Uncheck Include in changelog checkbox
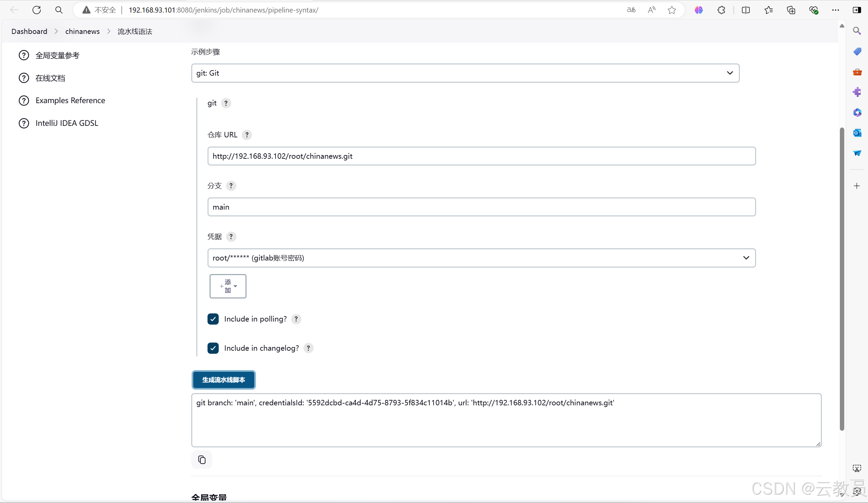 pos(213,348)
